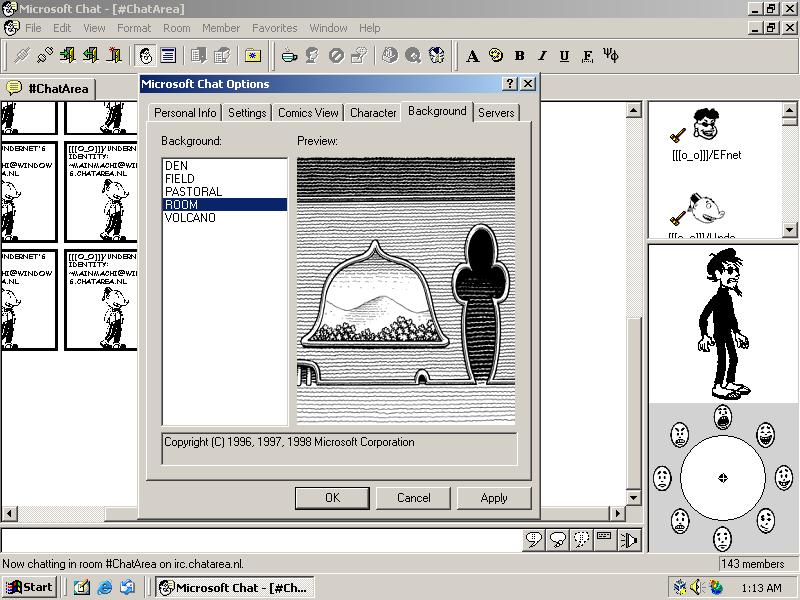Open the Personal Info tab
This screenshot has width=800, height=600.
[x=185, y=113]
